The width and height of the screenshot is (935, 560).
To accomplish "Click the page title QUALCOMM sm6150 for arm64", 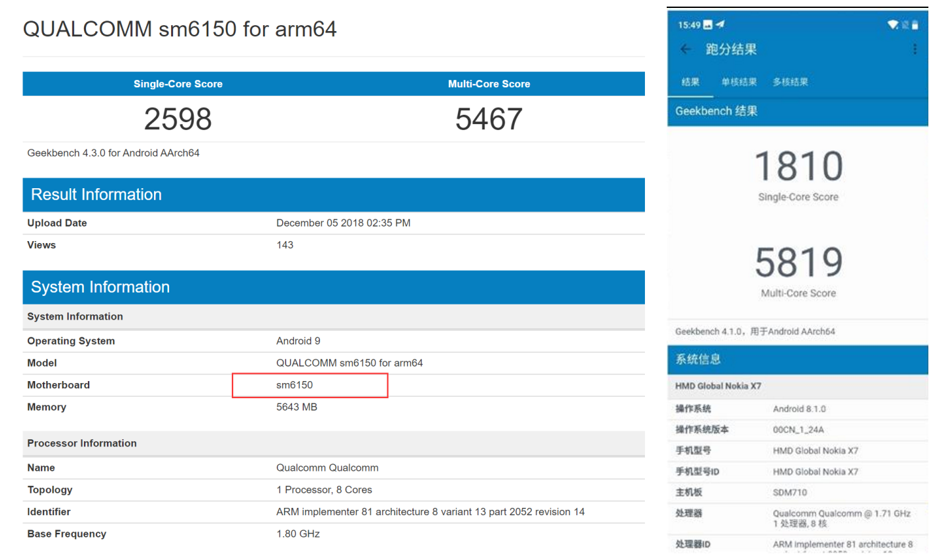I will click(x=180, y=29).
